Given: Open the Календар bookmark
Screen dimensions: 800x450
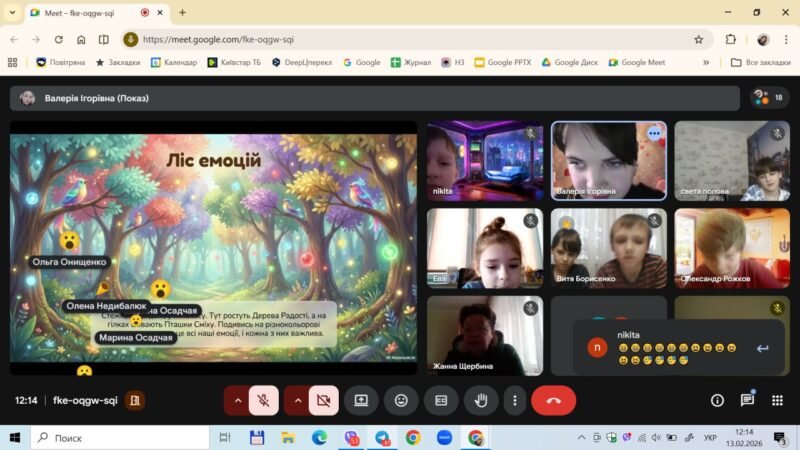Looking at the screenshot, I should click(174, 62).
